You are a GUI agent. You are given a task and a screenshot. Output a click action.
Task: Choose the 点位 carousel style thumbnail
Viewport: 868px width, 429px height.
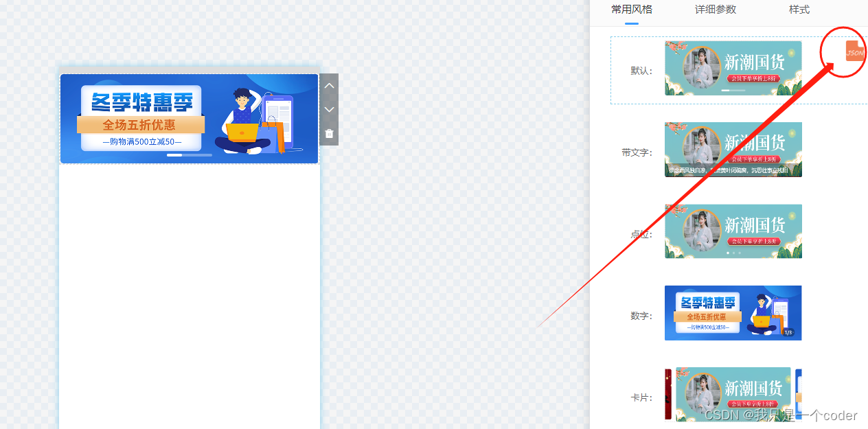click(733, 231)
